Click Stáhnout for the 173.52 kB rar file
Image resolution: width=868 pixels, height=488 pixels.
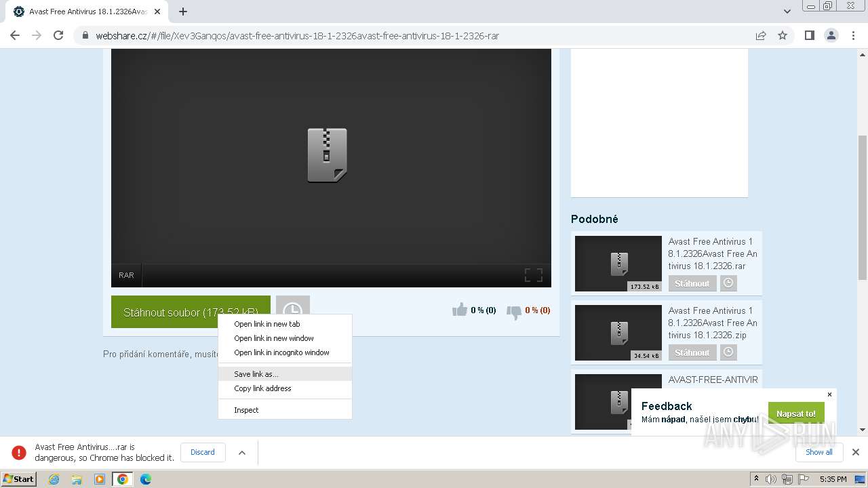pyautogui.click(x=692, y=283)
